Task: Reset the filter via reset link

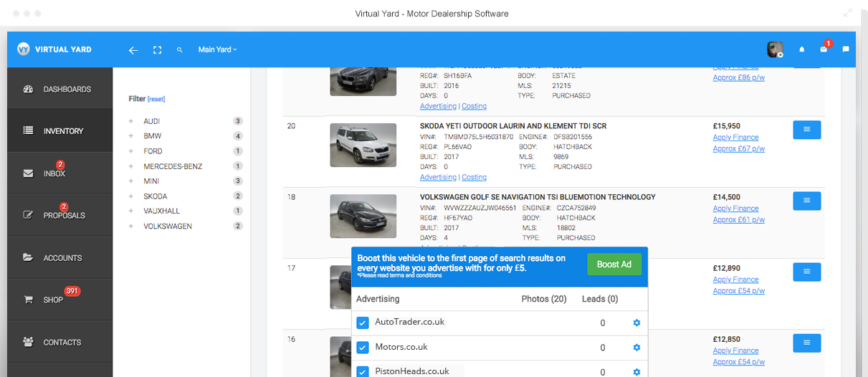Action: [x=156, y=100]
